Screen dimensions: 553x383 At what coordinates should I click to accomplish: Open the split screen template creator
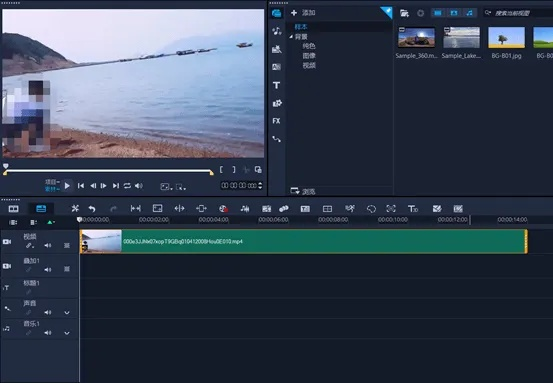(x=327, y=209)
